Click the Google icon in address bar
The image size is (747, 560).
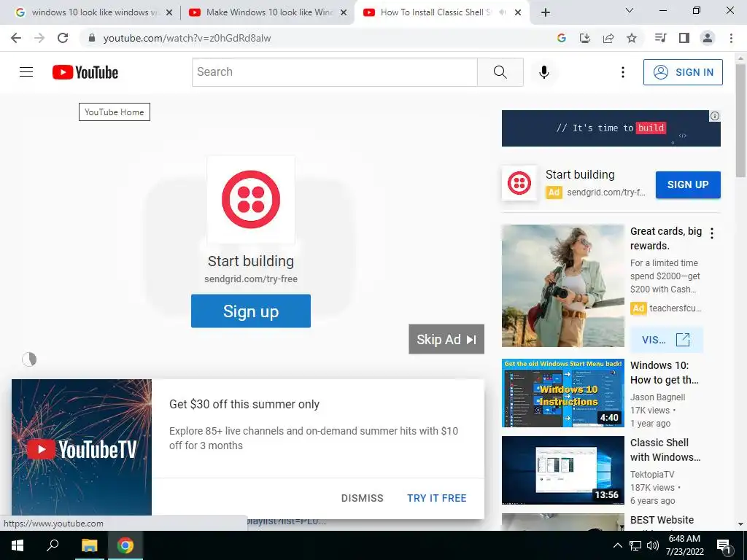(561, 38)
